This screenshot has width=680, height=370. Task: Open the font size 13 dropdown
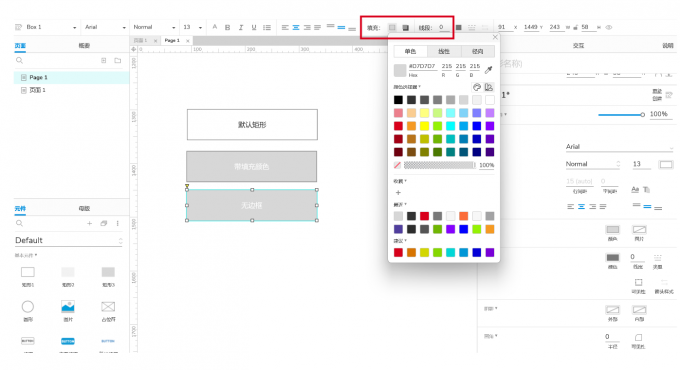click(x=193, y=27)
